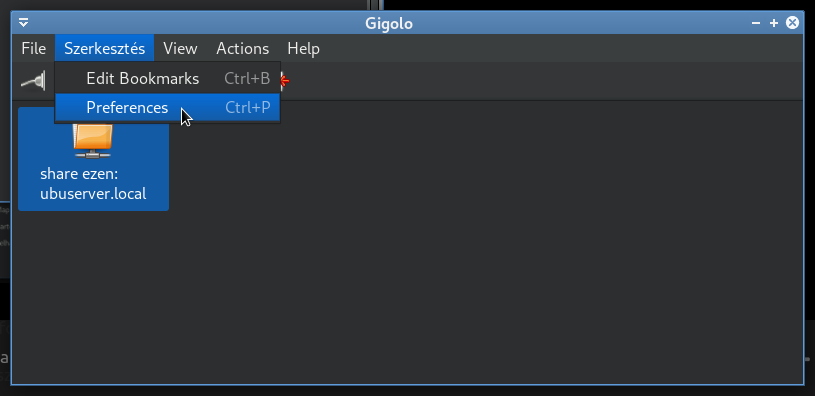Open the View menu
The height and width of the screenshot is (396, 815).
click(180, 48)
